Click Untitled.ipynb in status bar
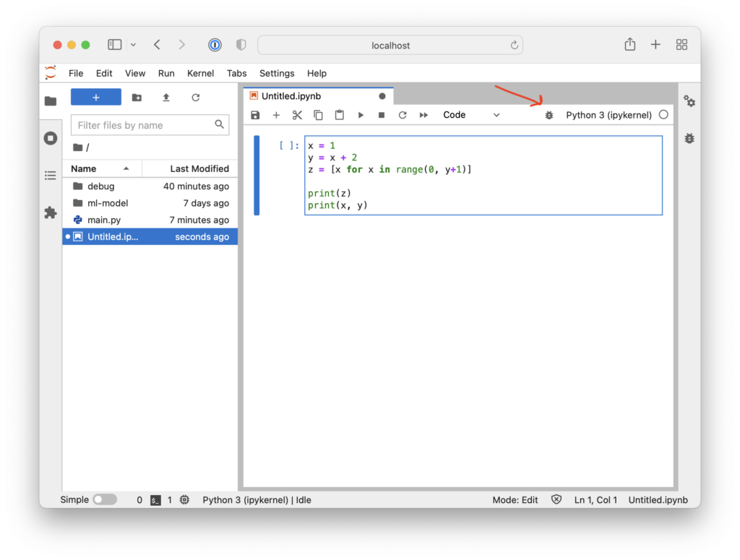 pyautogui.click(x=658, y=499)
